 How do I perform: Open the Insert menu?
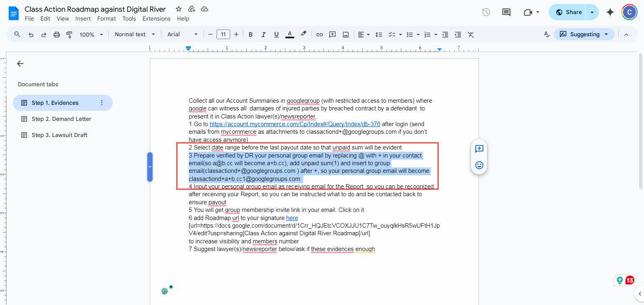(x=83, y=19)
